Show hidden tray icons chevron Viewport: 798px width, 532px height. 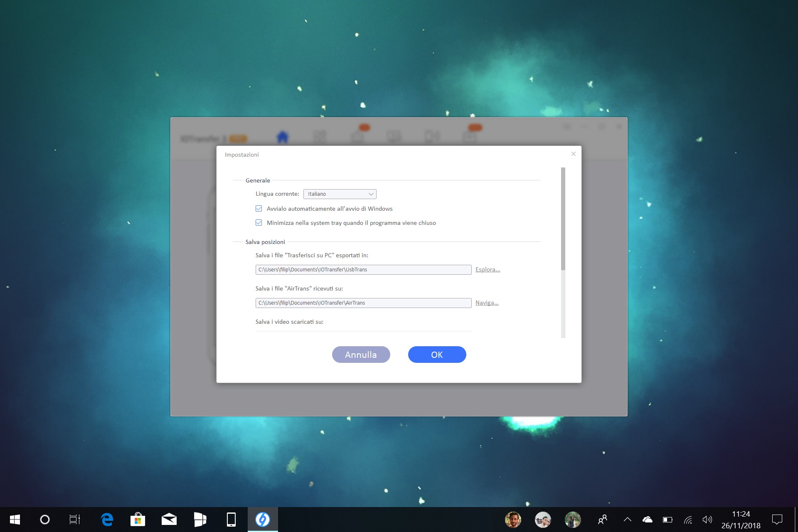pyautogui.click(x=628, y=520)
